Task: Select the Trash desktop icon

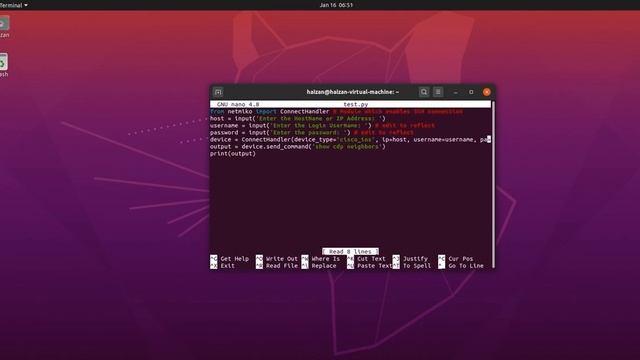Action: 4,65
